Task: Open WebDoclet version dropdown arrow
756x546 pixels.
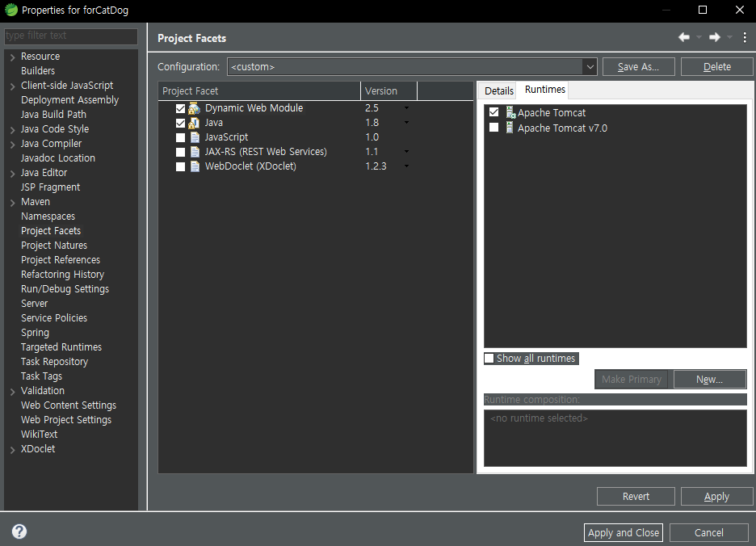Action: [x=406, y=166]
